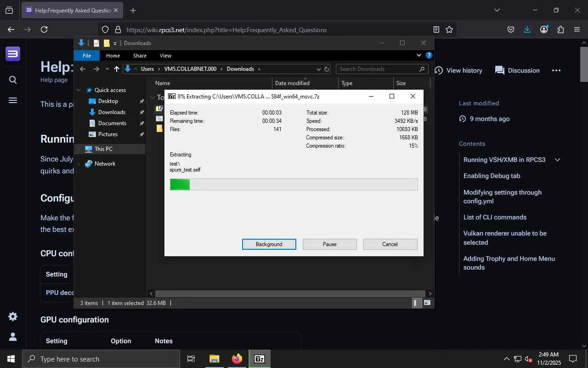Refresh the Downloads folder in Explorer
The image size is (588, 368).
tap(327, 69)
